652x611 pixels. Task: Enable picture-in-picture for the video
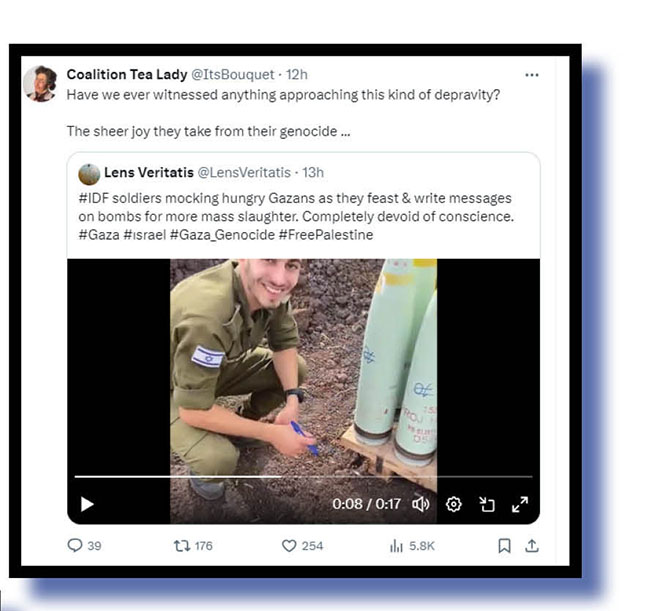click(x=487, y=504)
